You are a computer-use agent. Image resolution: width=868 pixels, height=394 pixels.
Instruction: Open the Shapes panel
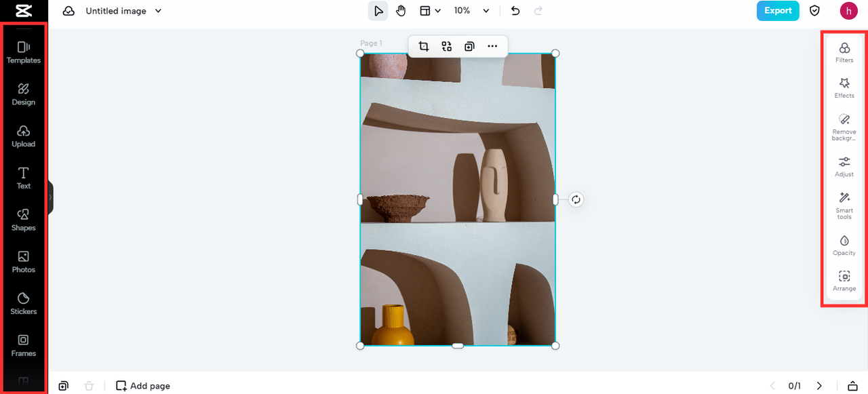(x=24, y=220)
